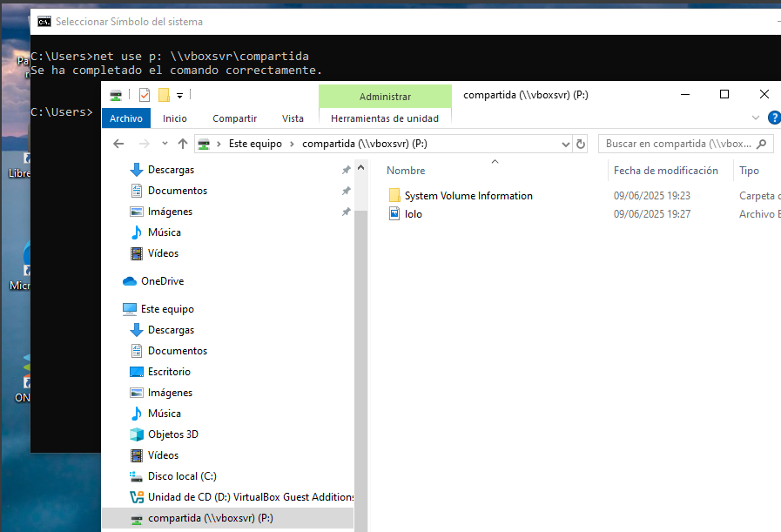Screen dimensions: 781x532
Task: Click the command prompt line C:\Users>
Action: [x=62, y=112]
